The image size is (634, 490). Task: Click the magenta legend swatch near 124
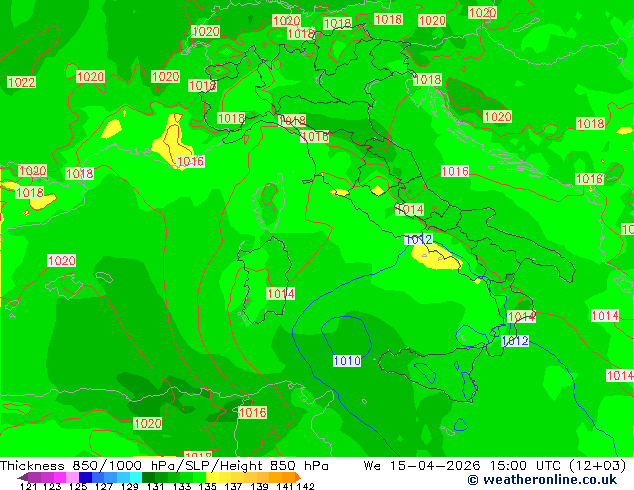(60, 477)
